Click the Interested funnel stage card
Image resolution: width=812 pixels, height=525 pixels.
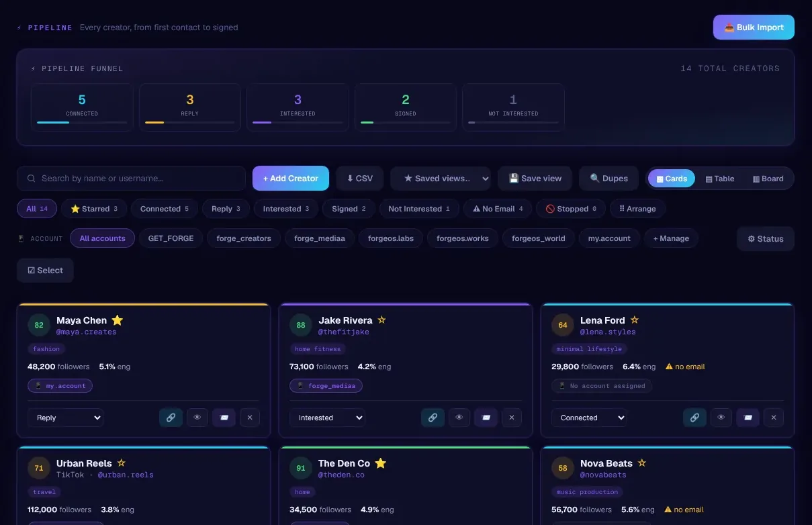click(298, 107)
